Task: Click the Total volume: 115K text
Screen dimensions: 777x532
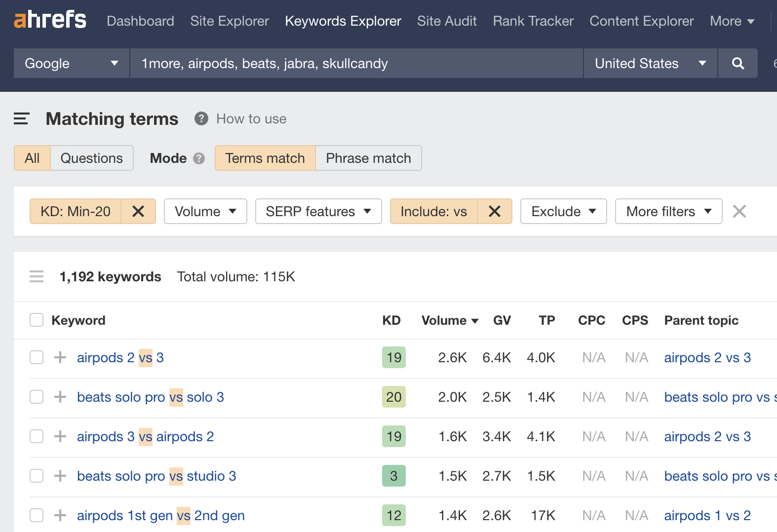Action: (236, 276)
